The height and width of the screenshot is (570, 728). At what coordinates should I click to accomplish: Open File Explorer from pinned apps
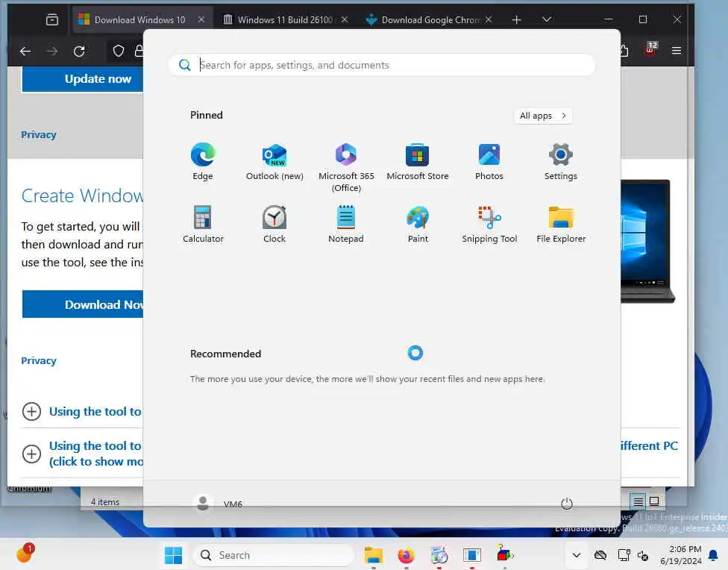pyautogui.click(x=560, y=225)
